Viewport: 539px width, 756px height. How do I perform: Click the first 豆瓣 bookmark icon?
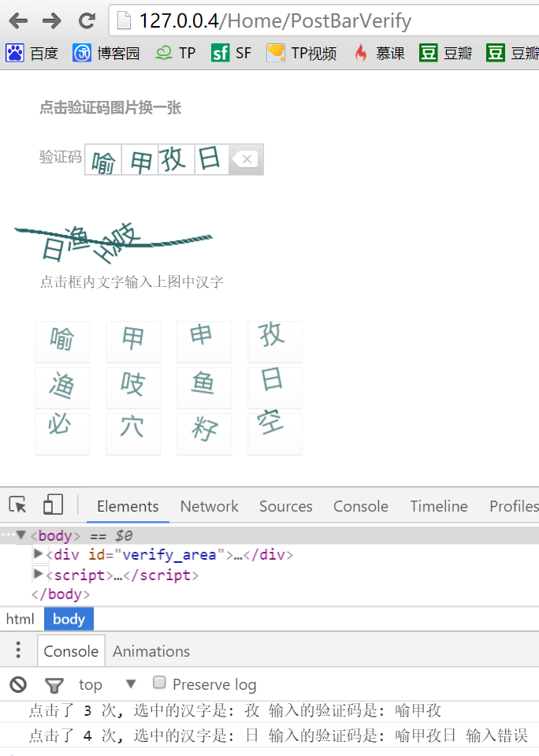pyautogui.click(x=428, y=53)
